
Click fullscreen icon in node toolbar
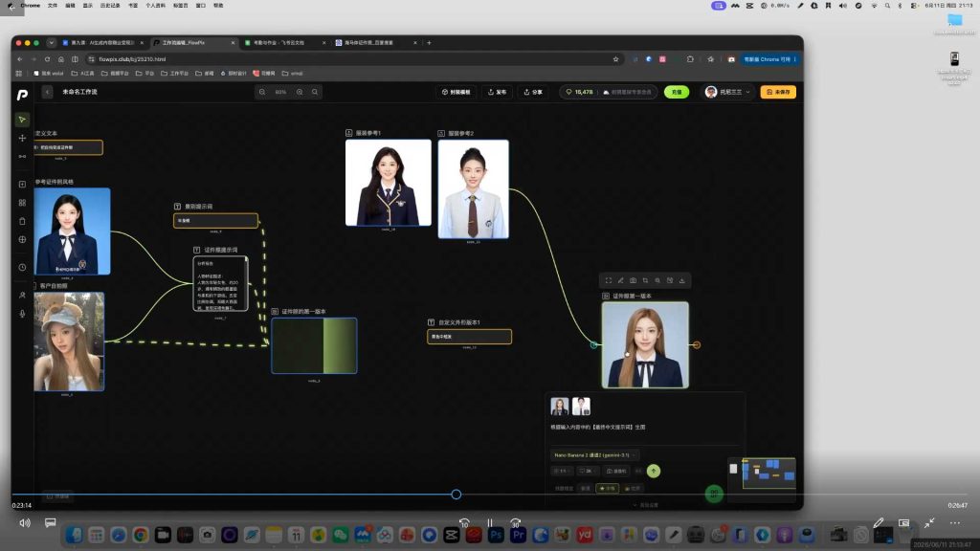pos(608,280)
